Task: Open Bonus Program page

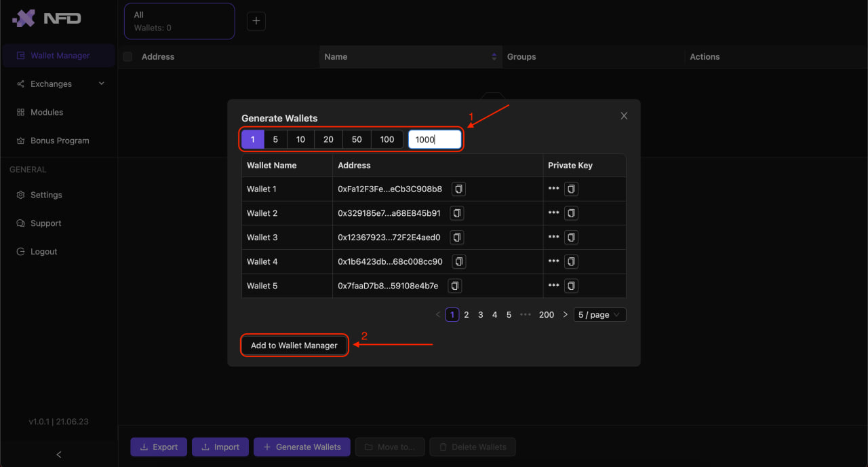Action: coord(59,141)
